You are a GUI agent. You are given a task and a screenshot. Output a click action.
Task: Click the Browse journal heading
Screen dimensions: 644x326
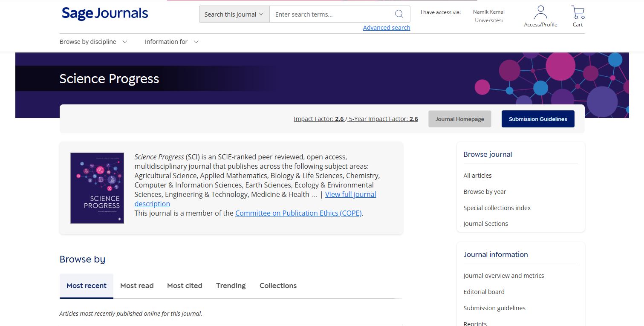(x=488, y=154)
